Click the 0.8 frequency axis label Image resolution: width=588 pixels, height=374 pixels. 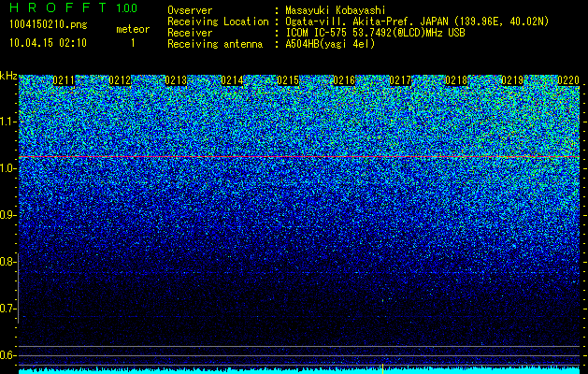click(x=8, y=262)
